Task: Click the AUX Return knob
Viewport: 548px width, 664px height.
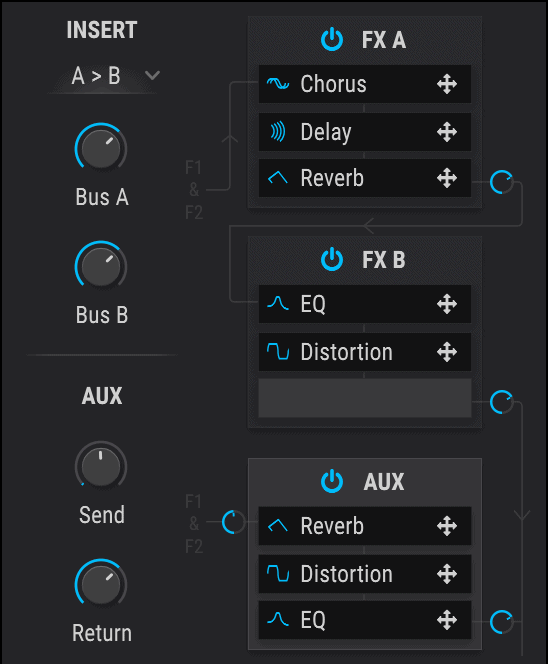Action: 101,584
